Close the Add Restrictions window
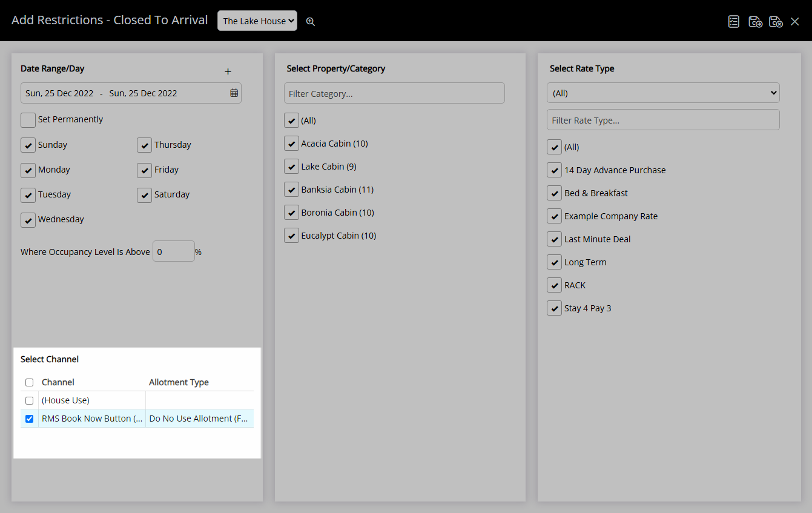The height and width of the screenshot is (513, 812). coord(795,21)
